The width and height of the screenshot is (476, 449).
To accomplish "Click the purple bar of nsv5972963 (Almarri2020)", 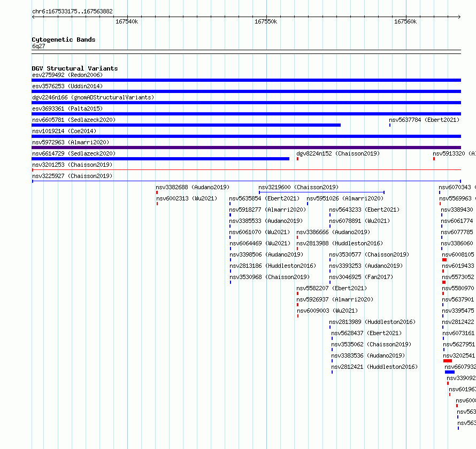I will 246,148.
